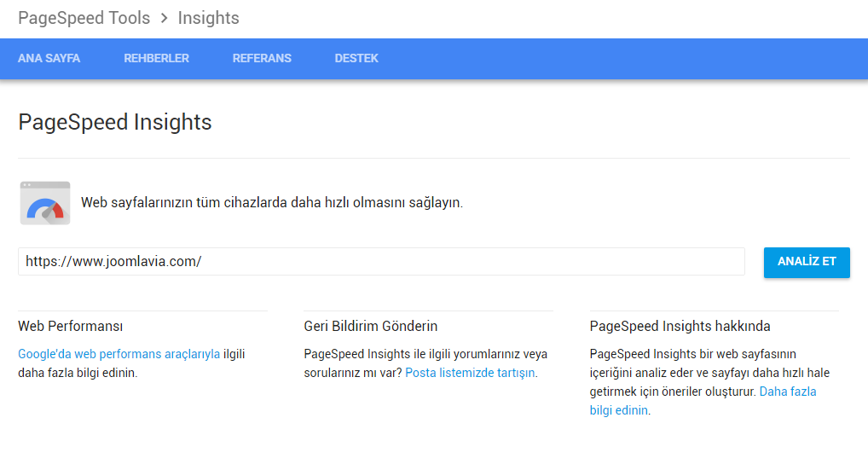Click the Web Performansı section heading
868x470 pixels.
coord(71,326)
